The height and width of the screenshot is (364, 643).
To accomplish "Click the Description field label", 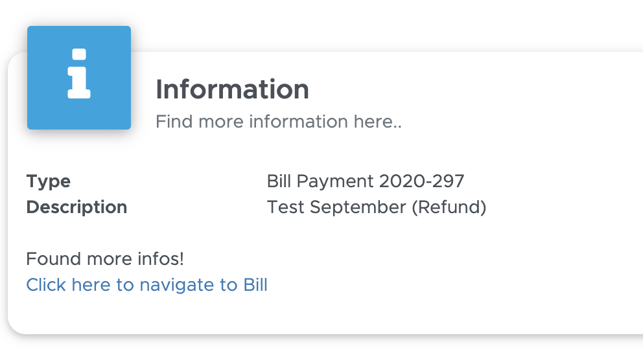I will 76,207.
